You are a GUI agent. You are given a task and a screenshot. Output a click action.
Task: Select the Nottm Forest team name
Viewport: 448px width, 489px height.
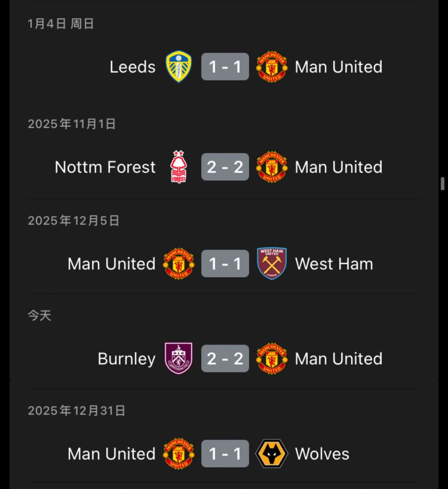click(x=105, y=167)
